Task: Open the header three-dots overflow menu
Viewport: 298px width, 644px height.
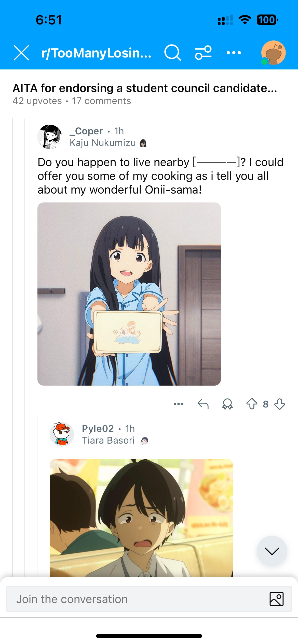Action: (234, 53)
